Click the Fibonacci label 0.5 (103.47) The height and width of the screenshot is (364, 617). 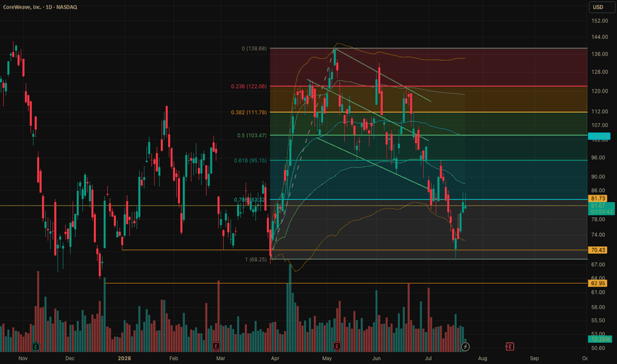coord(252,135)
